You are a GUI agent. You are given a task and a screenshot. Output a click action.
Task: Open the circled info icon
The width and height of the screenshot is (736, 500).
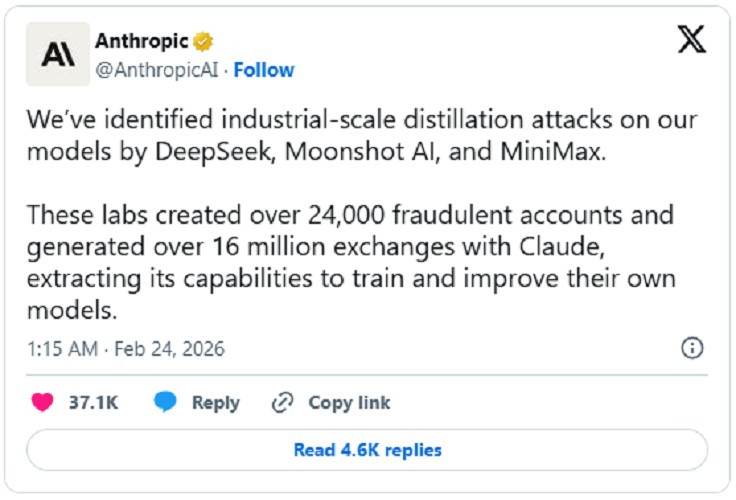[x=691, y=348]
